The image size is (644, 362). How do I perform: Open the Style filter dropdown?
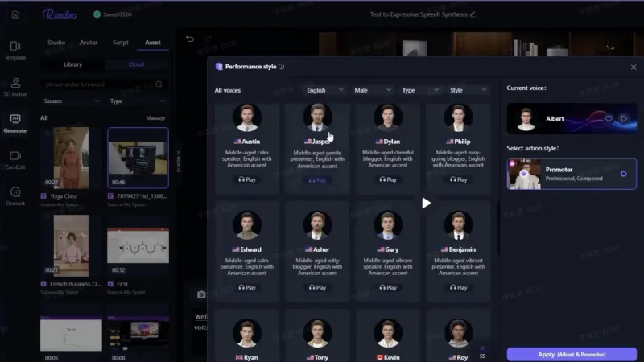(468, 90)
